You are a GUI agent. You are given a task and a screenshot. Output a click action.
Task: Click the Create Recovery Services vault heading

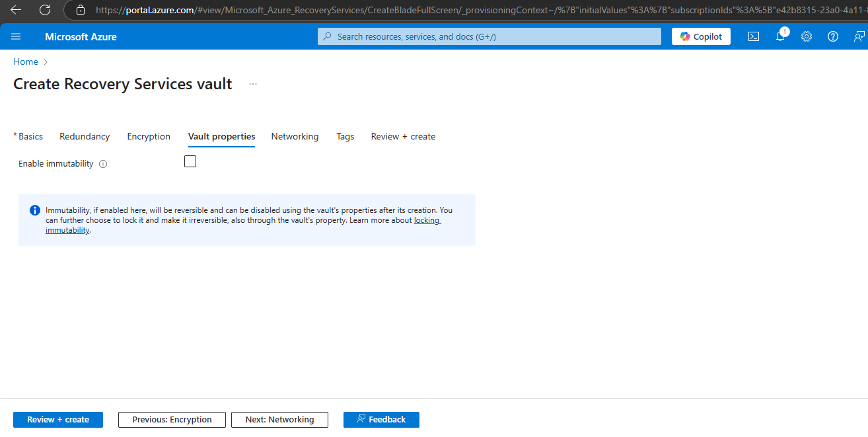click(x=123, y=84)
